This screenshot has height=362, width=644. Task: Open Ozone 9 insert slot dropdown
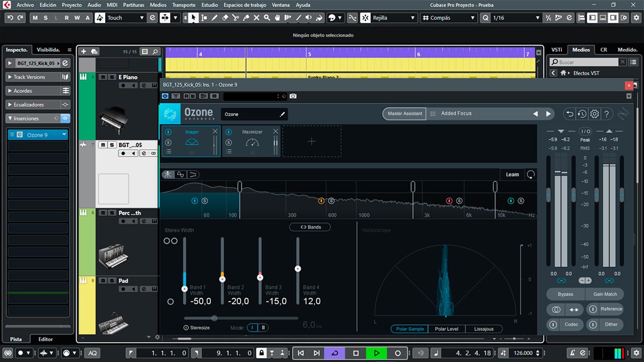[64, 135]
